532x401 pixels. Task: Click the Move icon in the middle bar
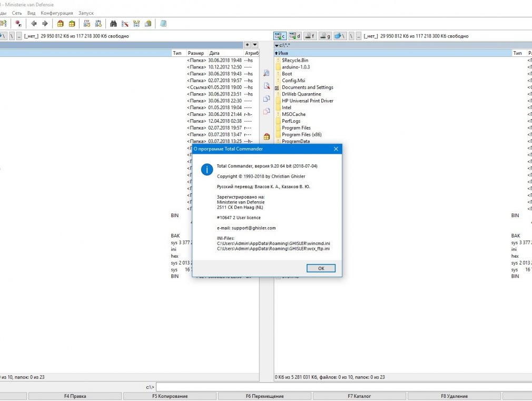[267, 111]
